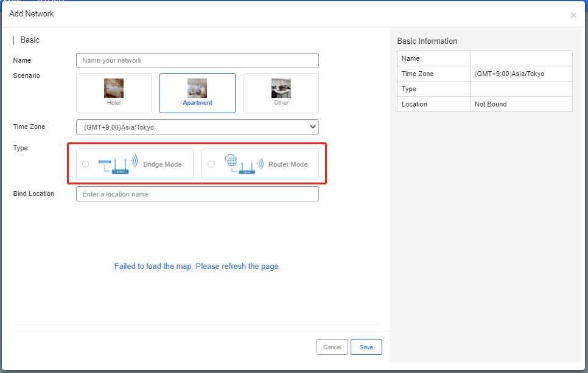The image size is (588, 373).
Task: Click the Router Mode globe diagram icon
Action: (x=244, y=164)
